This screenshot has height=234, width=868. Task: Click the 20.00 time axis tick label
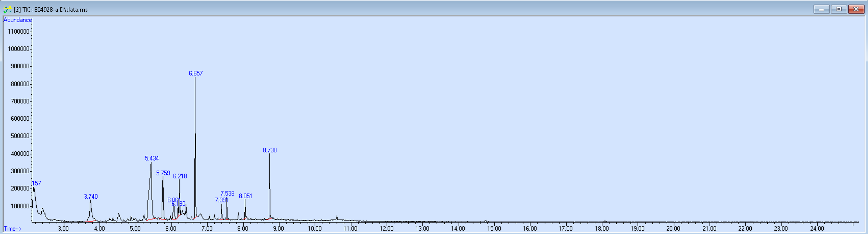point(673,228)
